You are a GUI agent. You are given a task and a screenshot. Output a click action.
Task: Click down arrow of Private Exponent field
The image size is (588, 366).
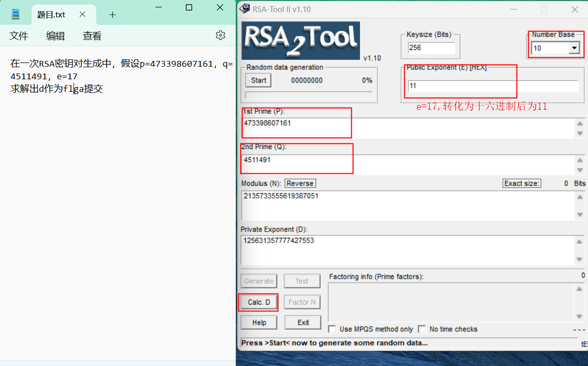pos(580,259)
